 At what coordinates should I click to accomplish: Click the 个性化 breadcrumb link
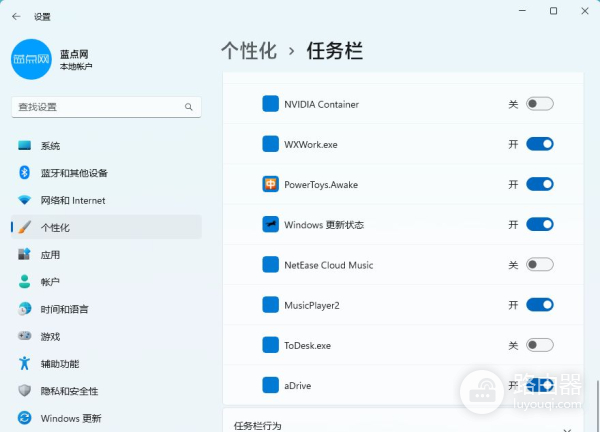click(249, 51)
